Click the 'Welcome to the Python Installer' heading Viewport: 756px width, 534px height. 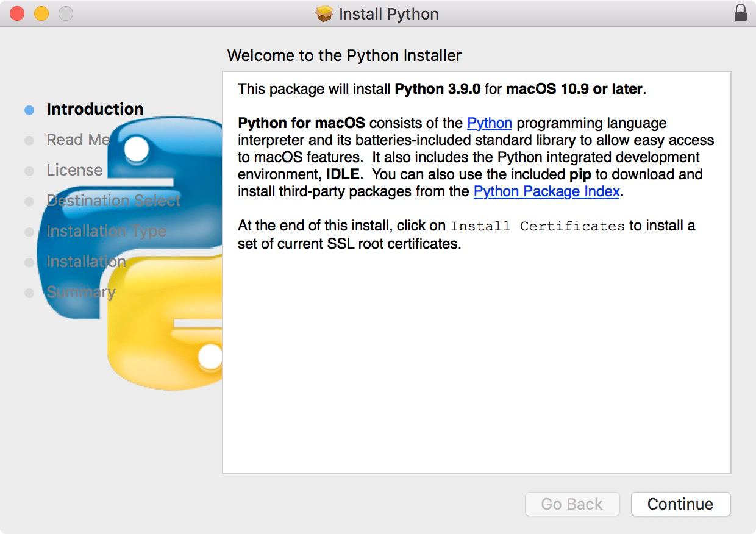344,55
